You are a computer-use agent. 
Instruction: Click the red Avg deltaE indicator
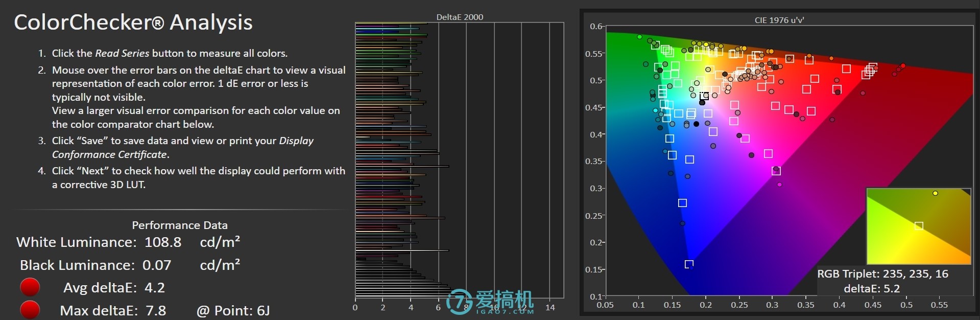[x=30, y=287]
